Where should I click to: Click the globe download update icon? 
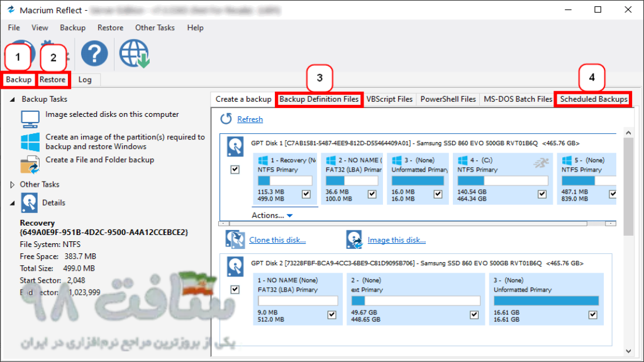point(135,54)
